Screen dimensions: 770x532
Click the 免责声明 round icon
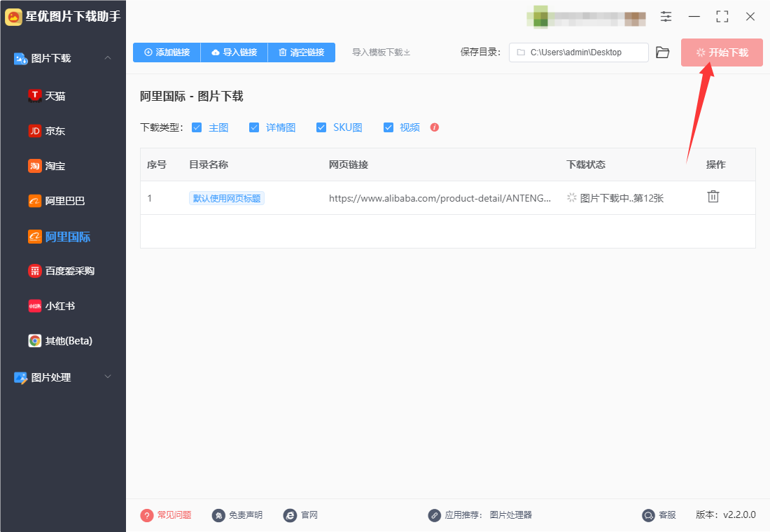218,515
